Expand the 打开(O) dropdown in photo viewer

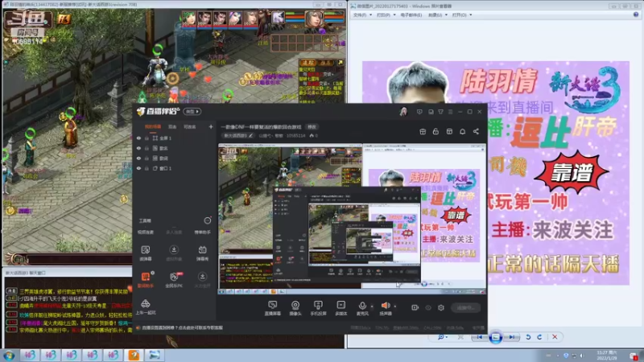click(462, 14)
